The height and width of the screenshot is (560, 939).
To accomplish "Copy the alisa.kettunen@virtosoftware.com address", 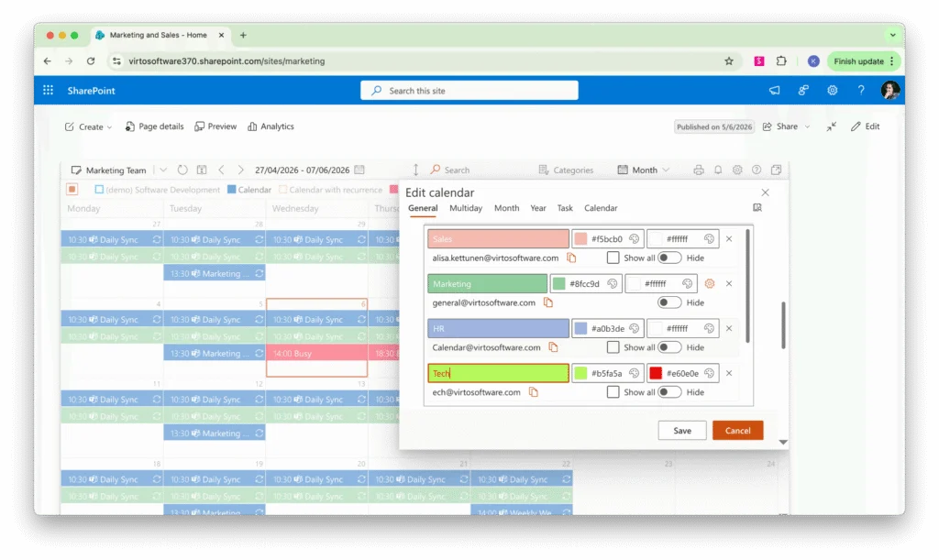I will pyautogui.click(x=571, y=258).
